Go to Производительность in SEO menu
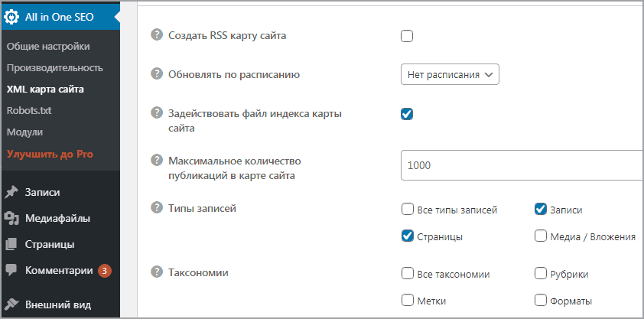Screen dimensions: 644x319 point(54,67)
